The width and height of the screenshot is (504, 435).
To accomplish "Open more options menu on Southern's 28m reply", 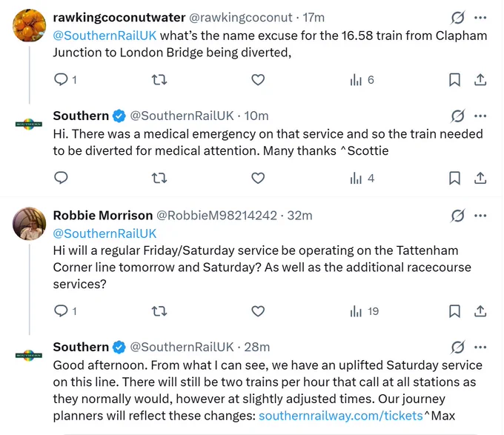I will [480, 347].
